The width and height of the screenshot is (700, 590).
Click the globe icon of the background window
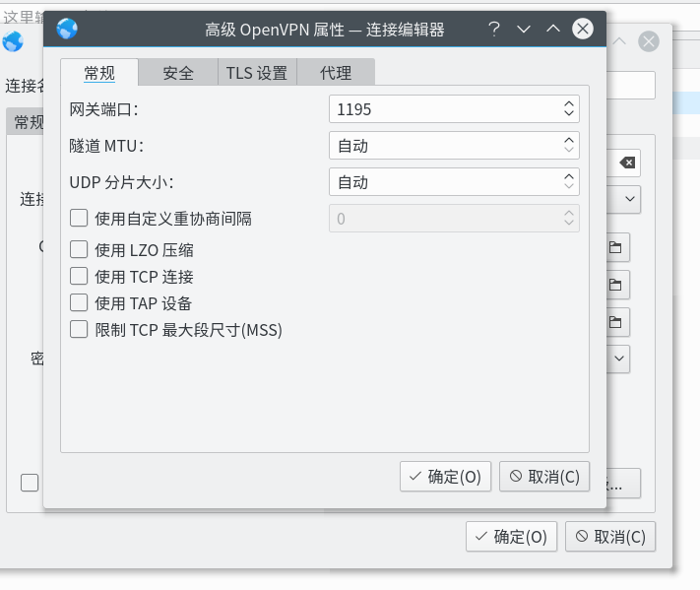[13, 41]
